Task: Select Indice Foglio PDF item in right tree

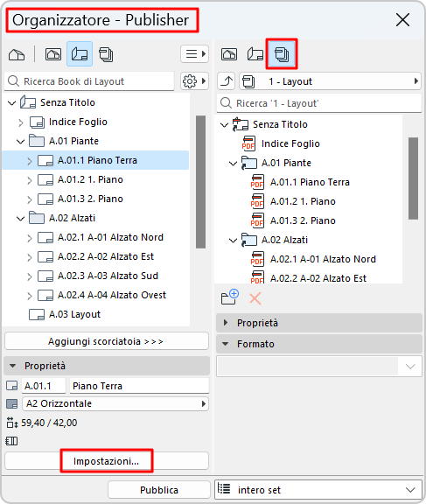Action: pos(290,143)
